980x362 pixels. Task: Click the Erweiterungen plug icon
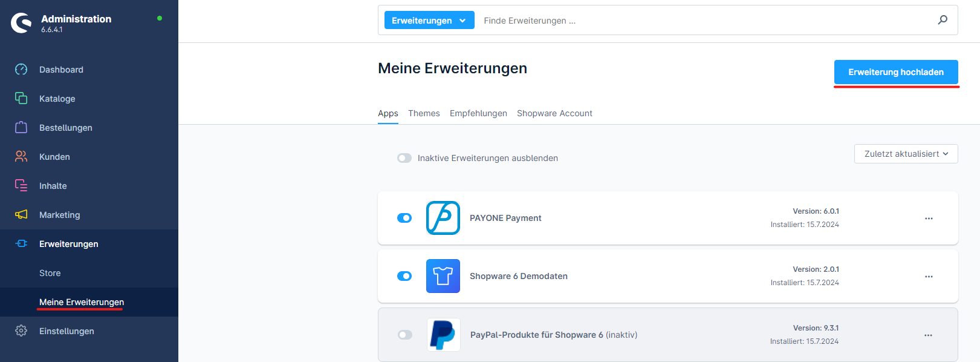coord(21,243)
